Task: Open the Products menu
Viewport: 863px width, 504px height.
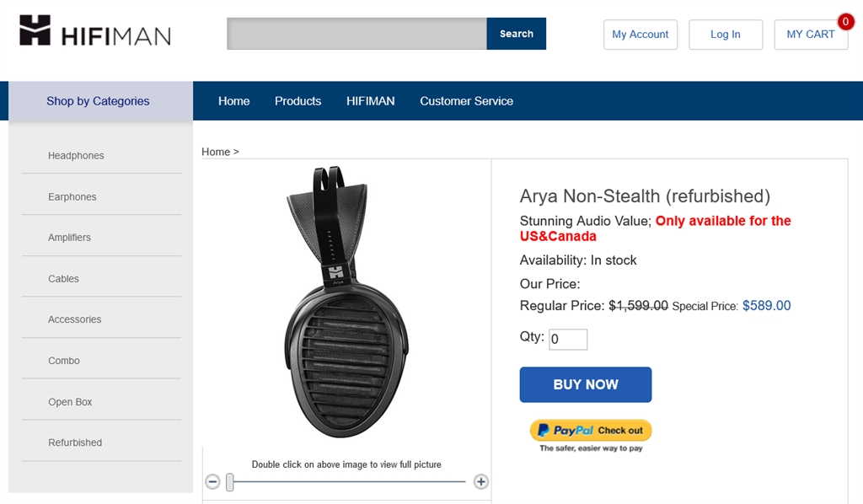Action: (297, 101)
